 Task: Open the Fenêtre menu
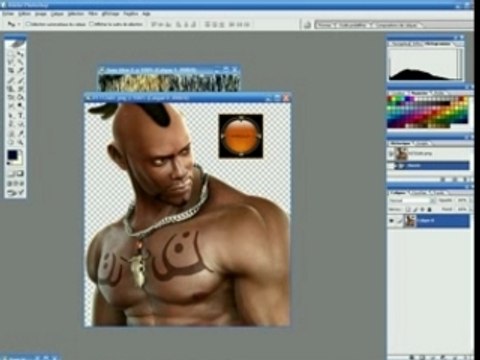131,14
